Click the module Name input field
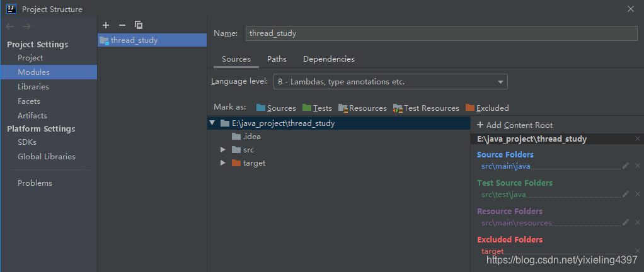The width and height of the screenshot is (644, 272). point(442,33)
